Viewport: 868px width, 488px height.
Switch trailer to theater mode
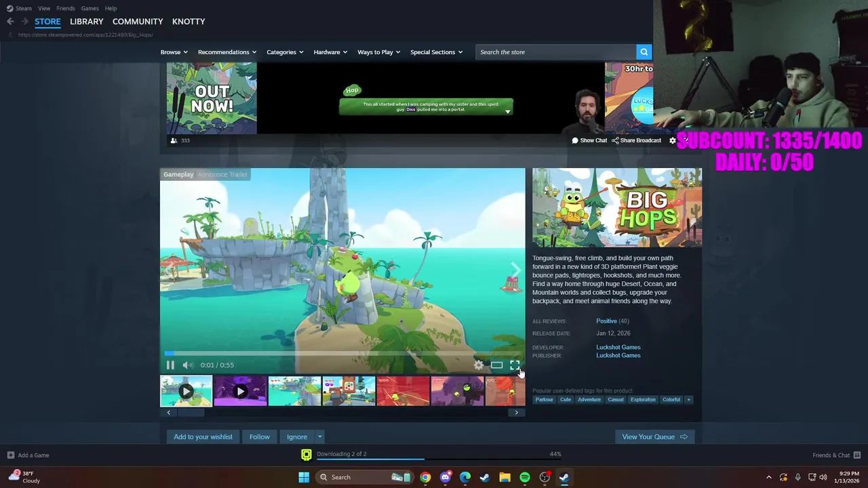pos(496,365)
